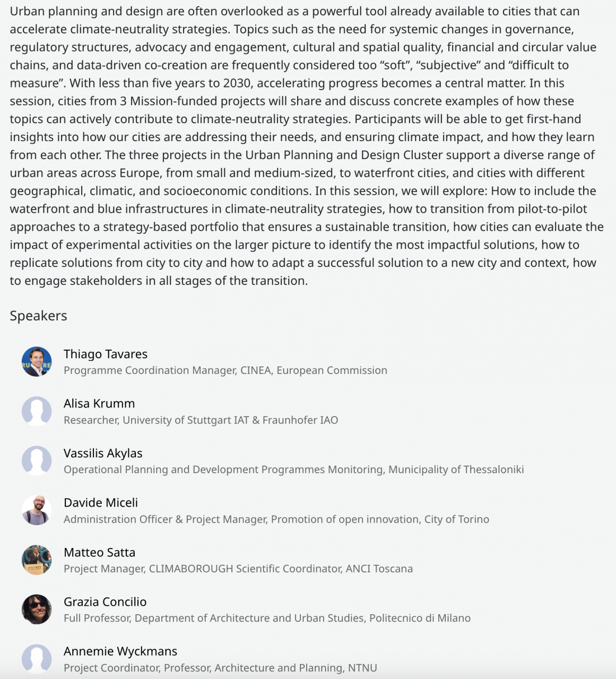The image size is (616, 679).
Task: Click Thiago Tavares's profile photo
Action: point(37,362)
